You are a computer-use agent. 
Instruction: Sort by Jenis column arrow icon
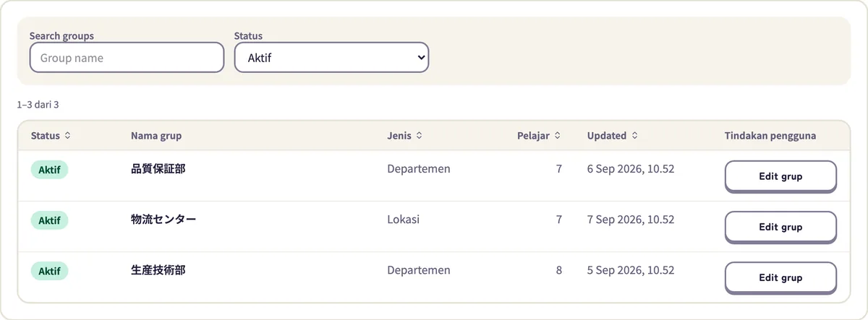pos(419,136)
